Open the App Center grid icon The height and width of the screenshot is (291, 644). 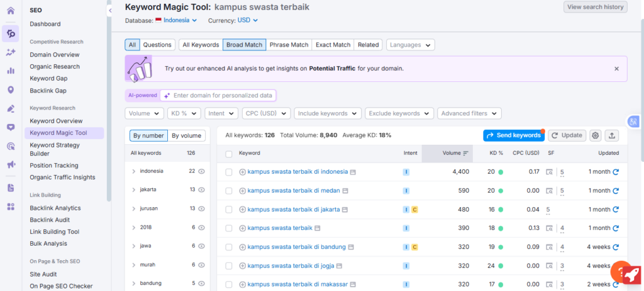pyautogui.click(x=10, y=207)
